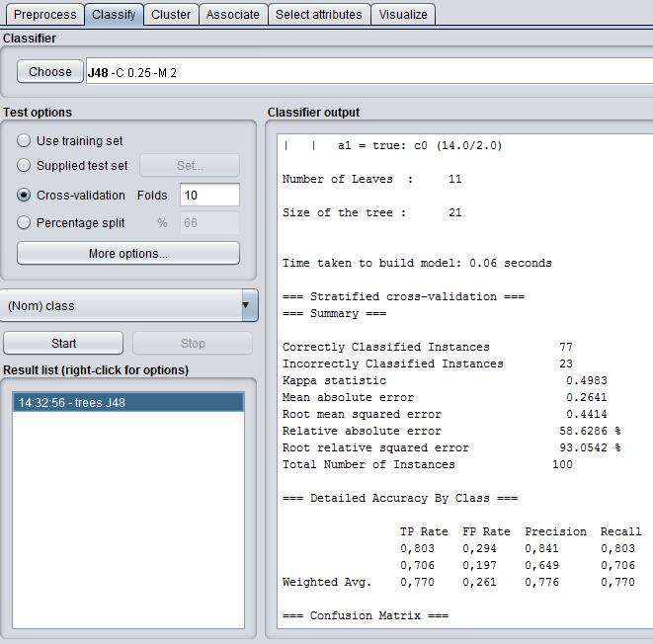Click the percentage split value field

click(x=209, y=222)
